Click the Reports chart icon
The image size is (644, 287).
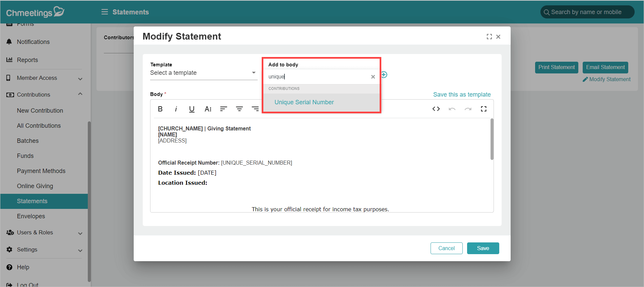(x=9, y=60)
